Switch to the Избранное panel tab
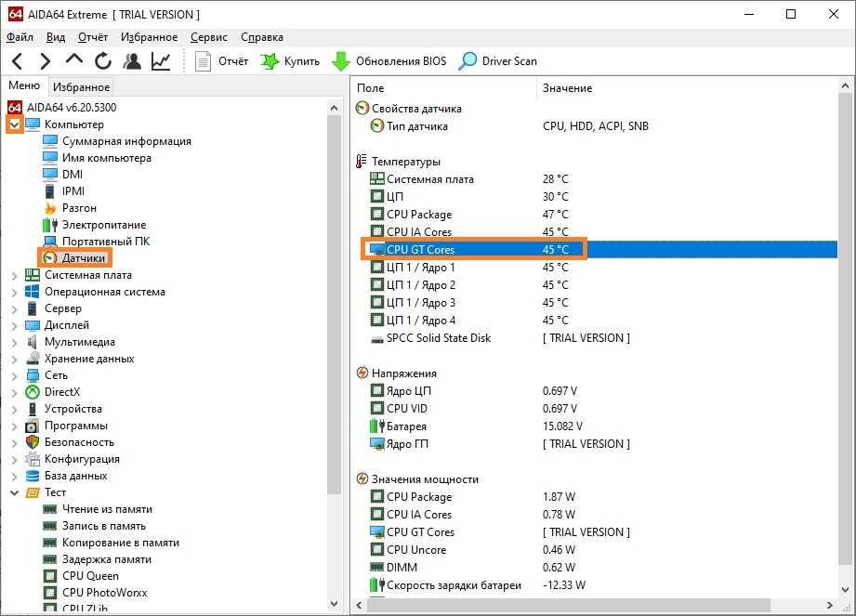 [81, 86]
